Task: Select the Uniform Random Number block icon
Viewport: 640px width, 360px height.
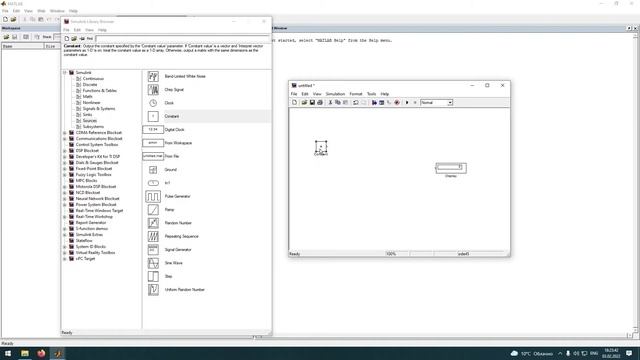Action: click(x=153, y=289)
